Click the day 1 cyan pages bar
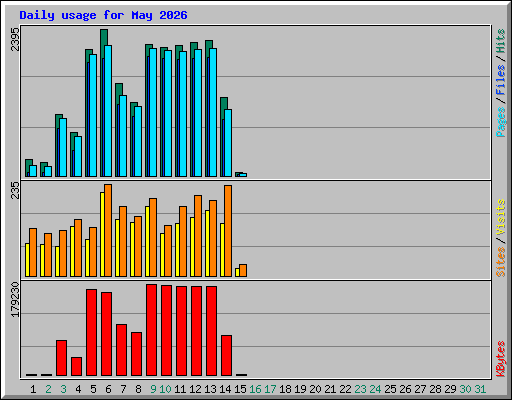This screenshot has height=400, width=512. tap(33, 171)
